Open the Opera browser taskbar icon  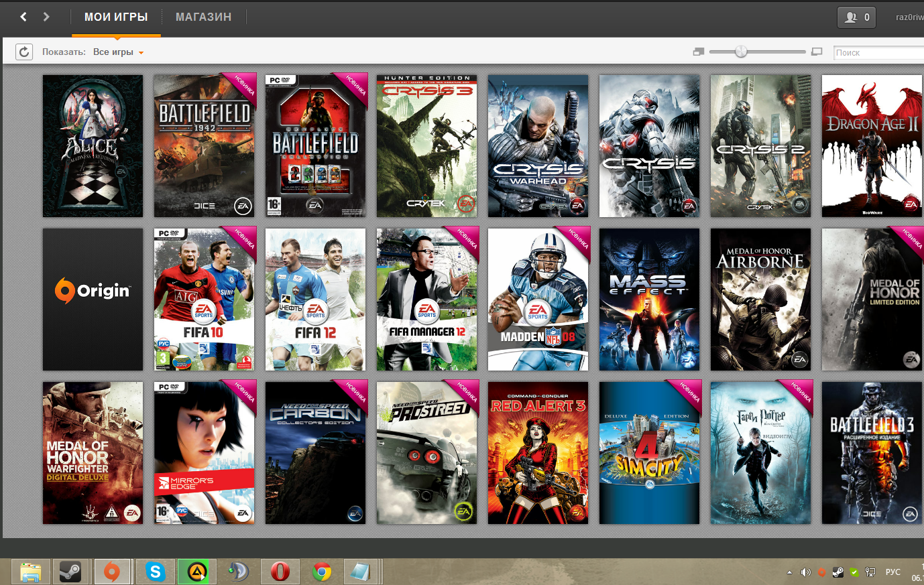(280, 572)
